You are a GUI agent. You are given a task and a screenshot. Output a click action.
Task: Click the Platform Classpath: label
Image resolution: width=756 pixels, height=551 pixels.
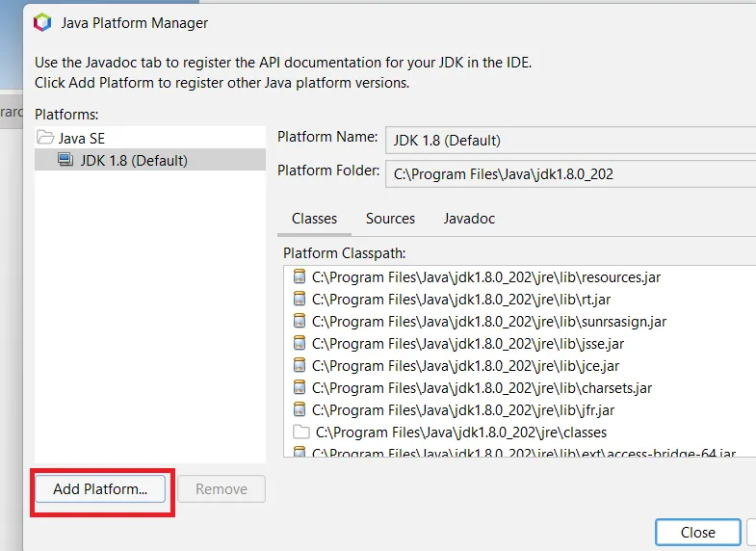point(344,253)
